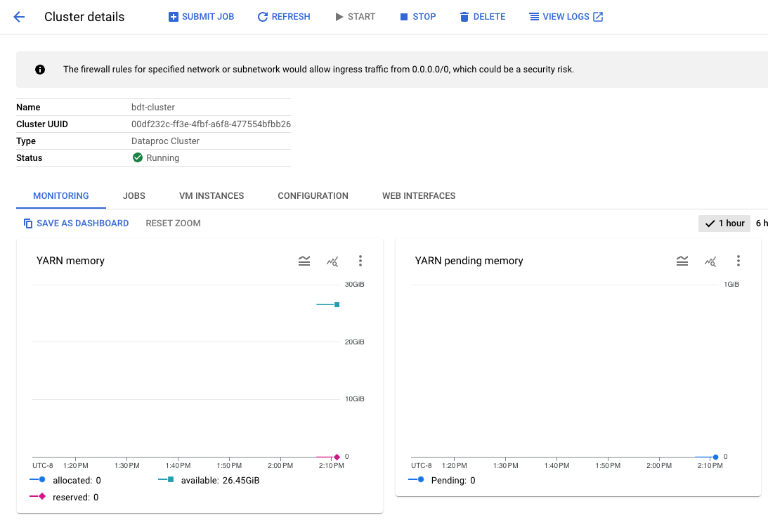Delete the cluster
Screen dimensions: 768x532
[482, 17]
